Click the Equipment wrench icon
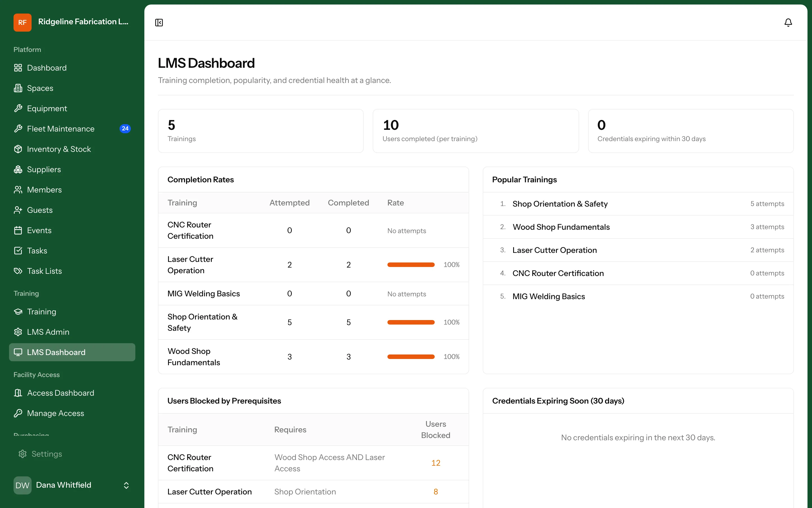This screenshot has height=508, width=812. 18,109
